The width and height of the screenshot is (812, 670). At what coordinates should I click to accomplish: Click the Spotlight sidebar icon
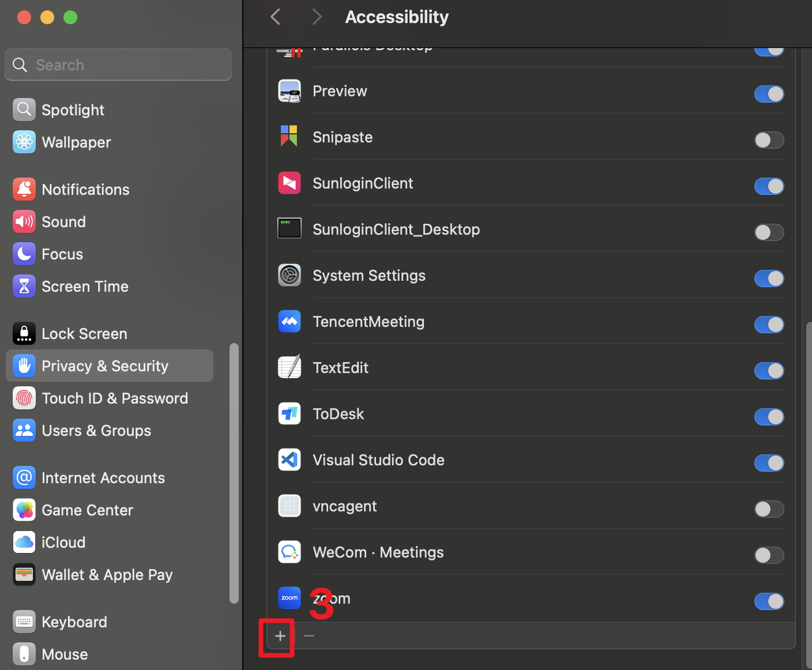tap(24, 110)
